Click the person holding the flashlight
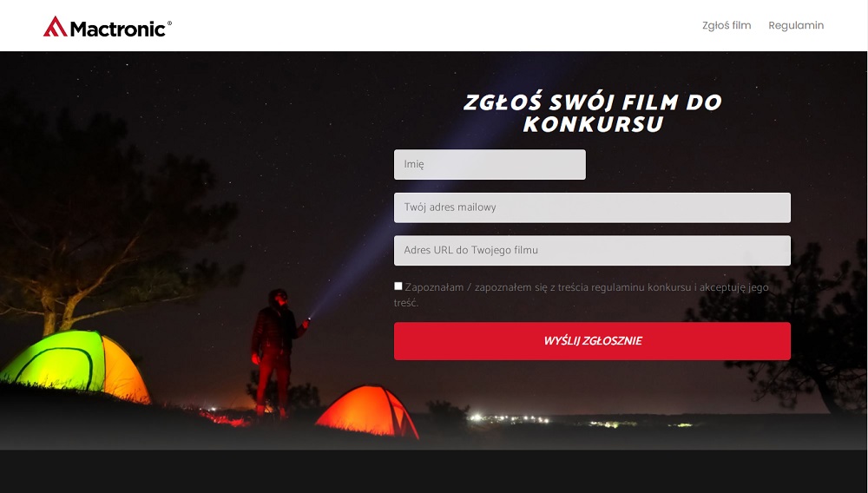The width and height of the screenshot is (868, 493). (277, 352)
